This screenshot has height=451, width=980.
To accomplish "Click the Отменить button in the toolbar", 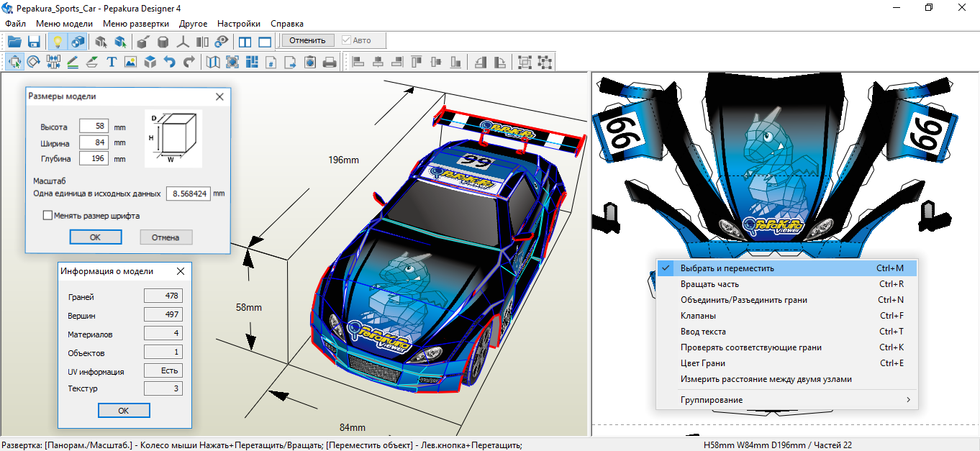I will pos(308,40).
